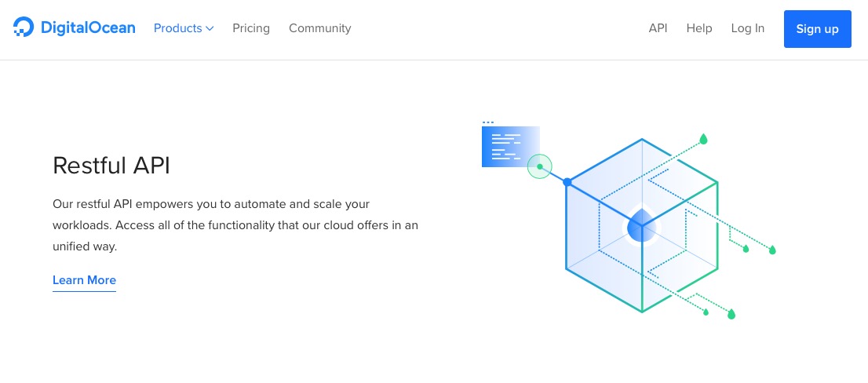Viewport: 868px width, 383px height.
Task: Click the green droplet atop the illustration
Action: [703, 139]
